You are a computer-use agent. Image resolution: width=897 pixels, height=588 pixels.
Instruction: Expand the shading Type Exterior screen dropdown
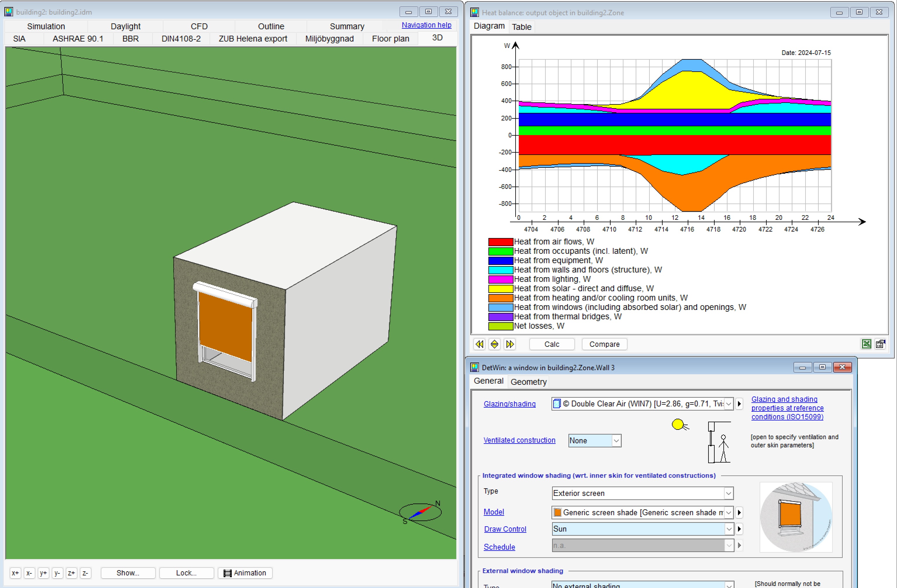point(728,493)
